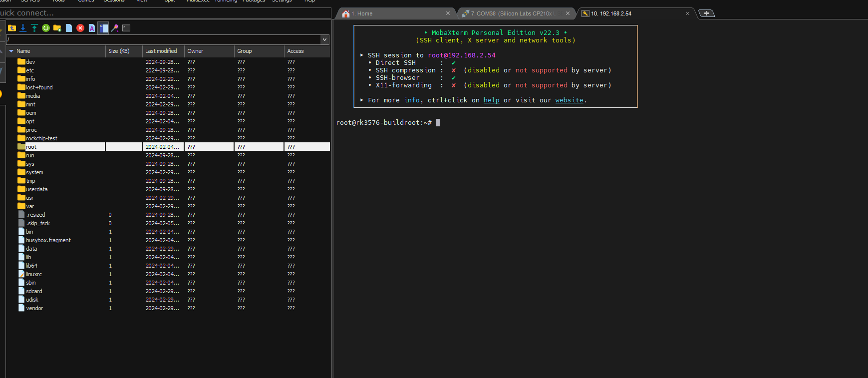The height and width of the screenshot is (378, 868).
Task: Click the root@192.168.2.54 session text
Action: pyautogui.click(x=462, y=55)
